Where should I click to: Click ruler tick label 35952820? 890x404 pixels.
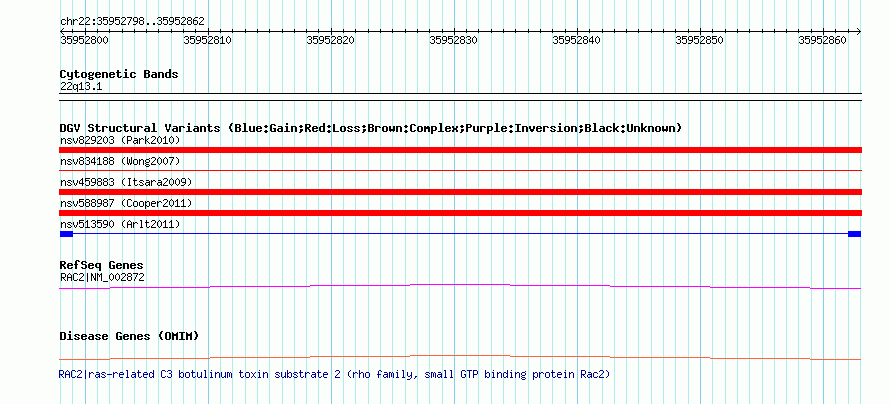point(330,40)
